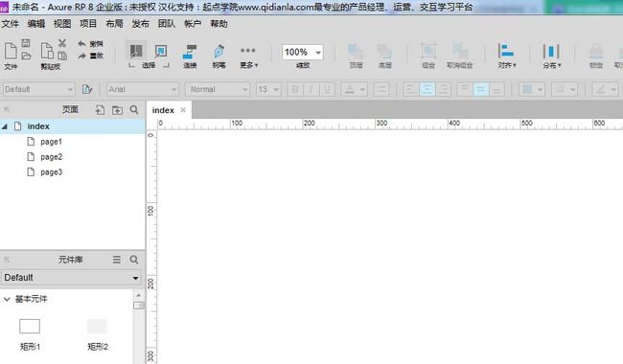Screen dimensions: 623x364
Task: Search the widget library
Action: [134, 260]
